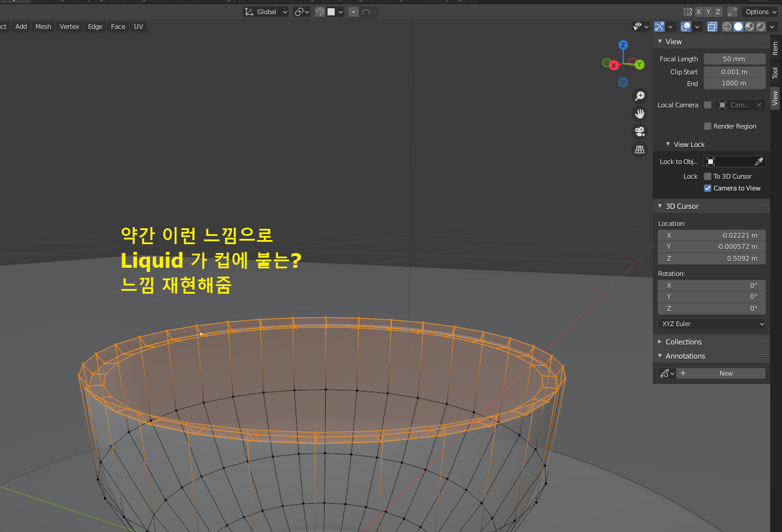Toggle snapping magnet icon
782x532 pixels.
coord(319,12)
